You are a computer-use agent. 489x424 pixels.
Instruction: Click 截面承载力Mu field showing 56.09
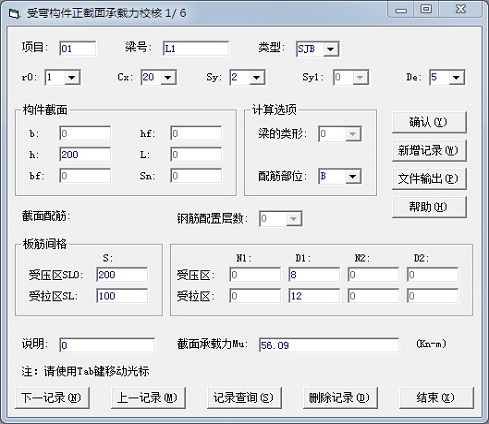point(329,345)
